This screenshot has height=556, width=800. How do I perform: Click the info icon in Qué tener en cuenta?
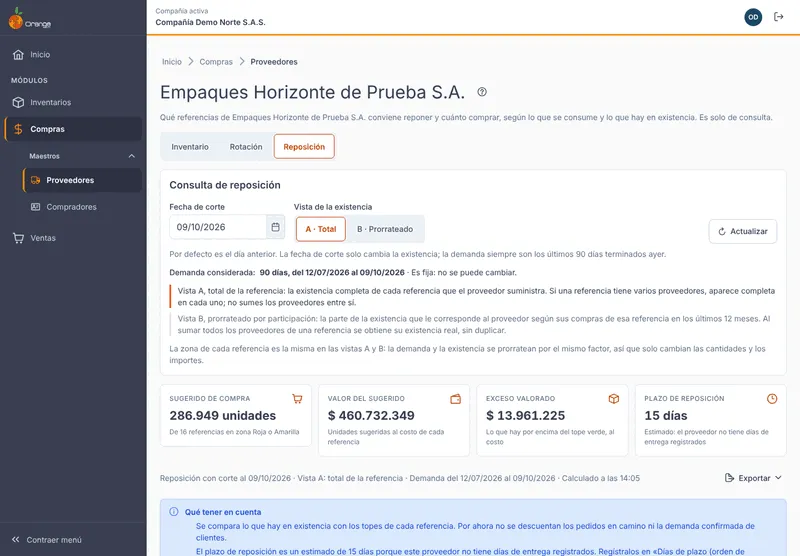pos(173,512)
